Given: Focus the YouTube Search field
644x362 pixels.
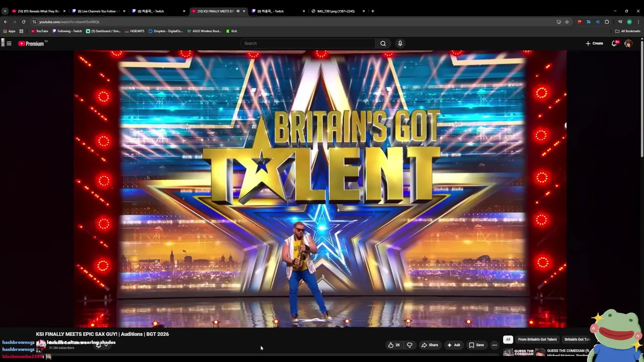Looking at the screenshot, I should 308,43.
